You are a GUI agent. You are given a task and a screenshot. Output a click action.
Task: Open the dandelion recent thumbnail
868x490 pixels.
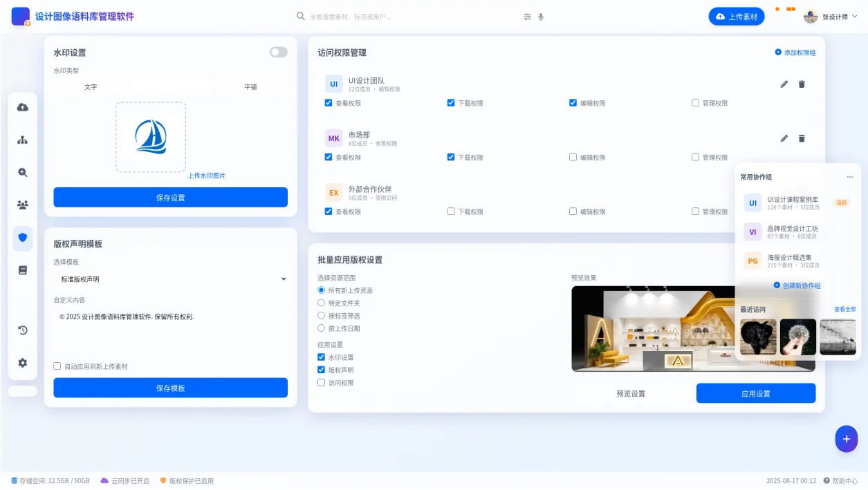798,337
